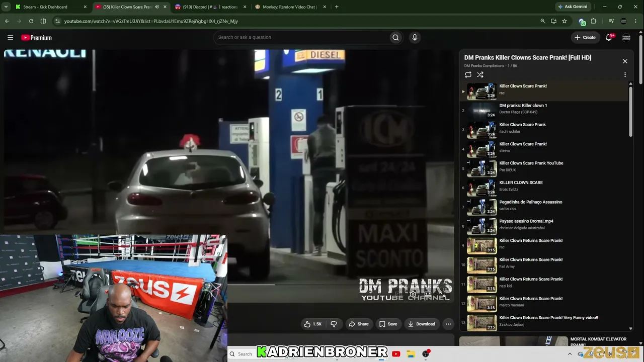The width and height of the screenshot is (644, 362).
Task: Click the playlist panel scrollbar
Action: tap(631, 111)
